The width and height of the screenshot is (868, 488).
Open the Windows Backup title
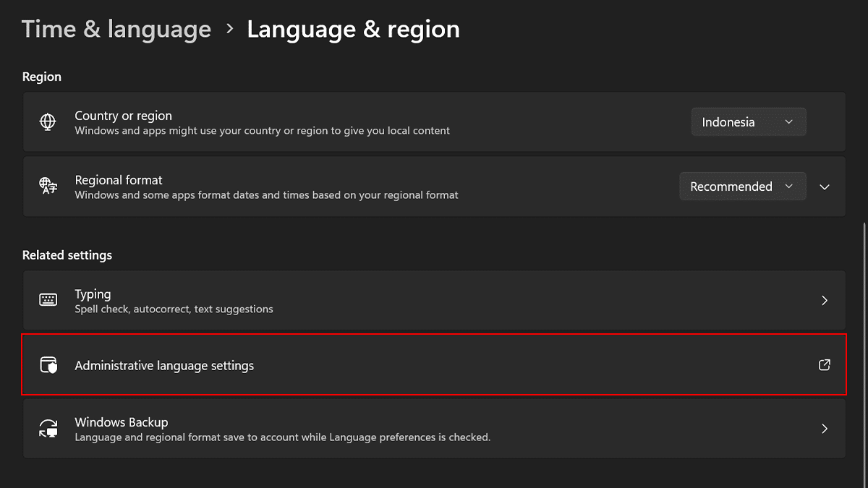(121, 422)
